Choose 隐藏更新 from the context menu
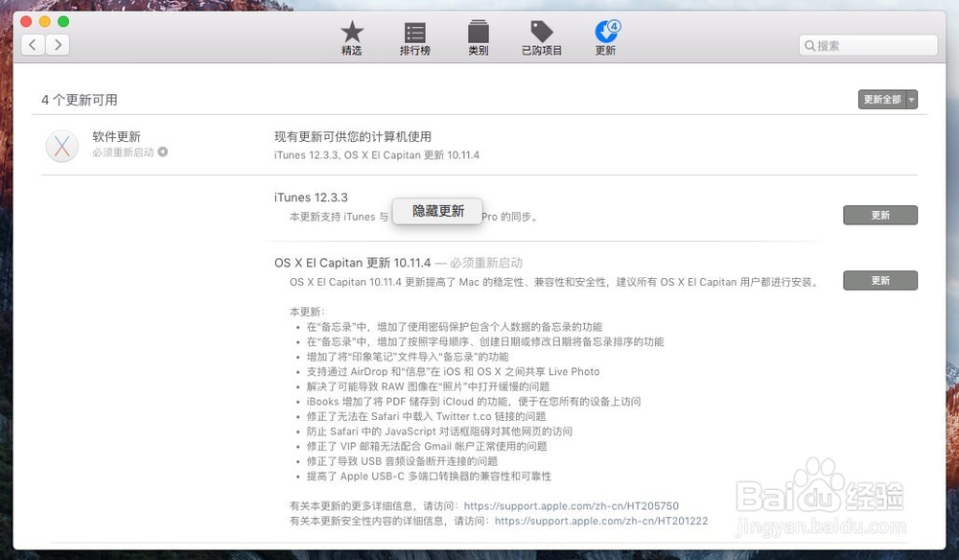Image resolution: width=959 pixels, height=560 pixels. pos(437,211)
